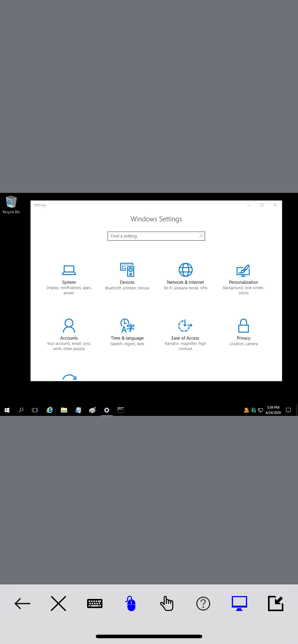Click the blue notebook taskbar icon
Screen dimensions: 298x644
pyautogui.click(x=78, y=410)
